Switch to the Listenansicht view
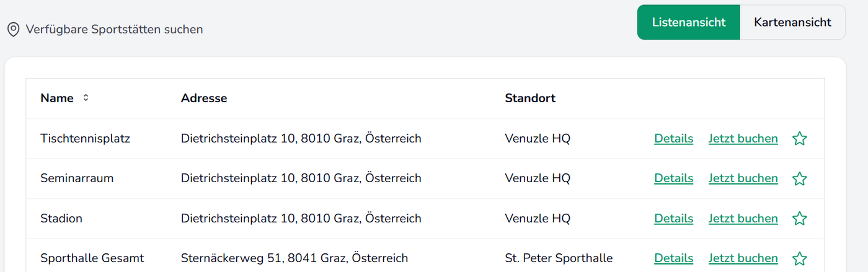The width and height of the screenshot is (868, 272). coord(688,22)
